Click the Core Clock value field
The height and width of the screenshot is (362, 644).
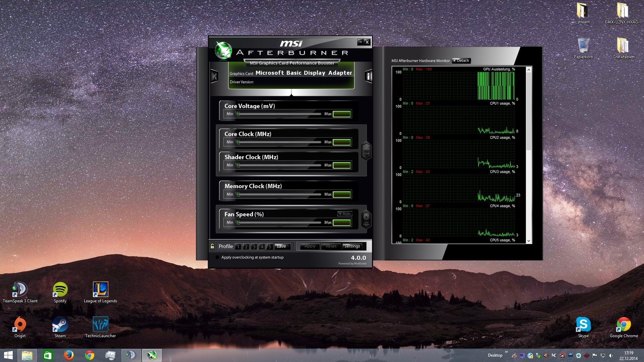tap(342, 142)
